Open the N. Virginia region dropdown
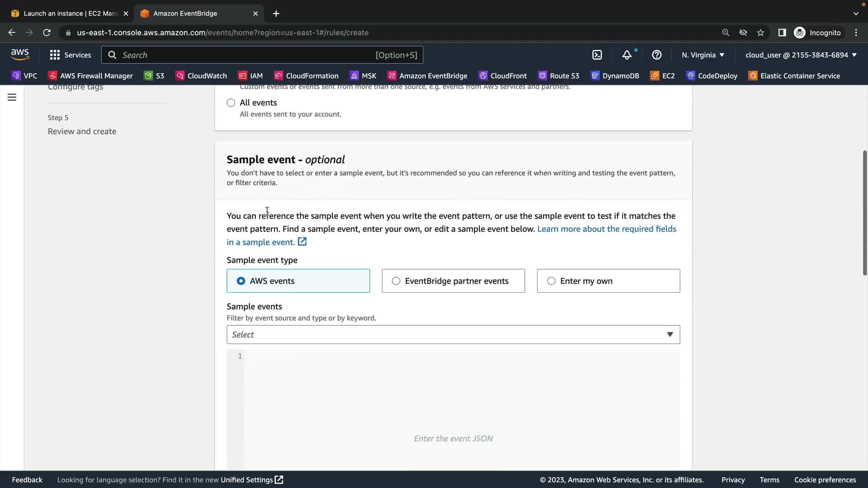 coord(703,55)
